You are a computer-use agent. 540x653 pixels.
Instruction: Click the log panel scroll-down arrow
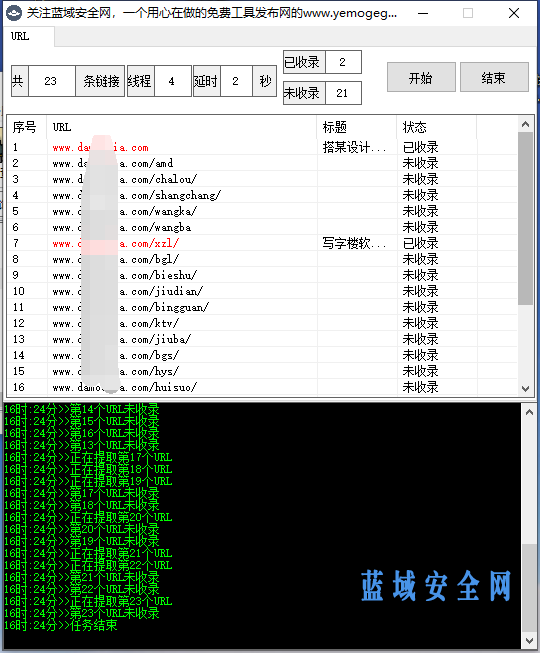point(529,640)
